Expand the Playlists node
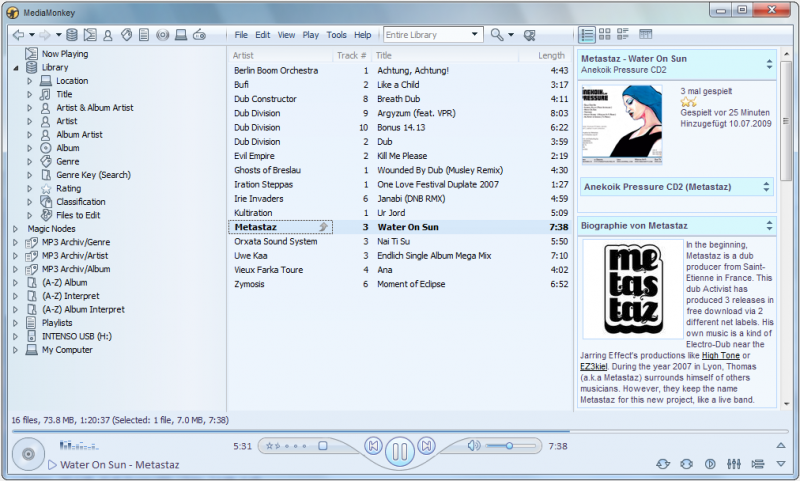Screen dimensions: 800x481 (x=16, y=323)
